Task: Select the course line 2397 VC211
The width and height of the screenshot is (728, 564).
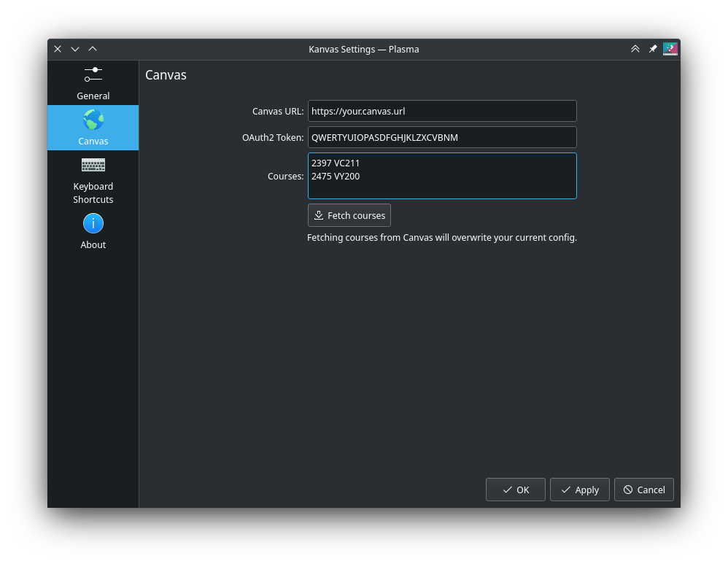Action: 336,163
